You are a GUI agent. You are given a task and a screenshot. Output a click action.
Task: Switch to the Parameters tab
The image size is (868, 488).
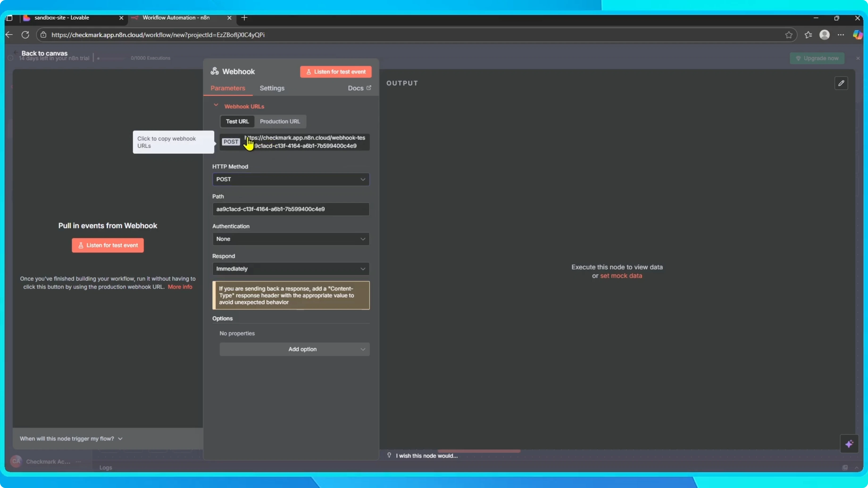228,88
